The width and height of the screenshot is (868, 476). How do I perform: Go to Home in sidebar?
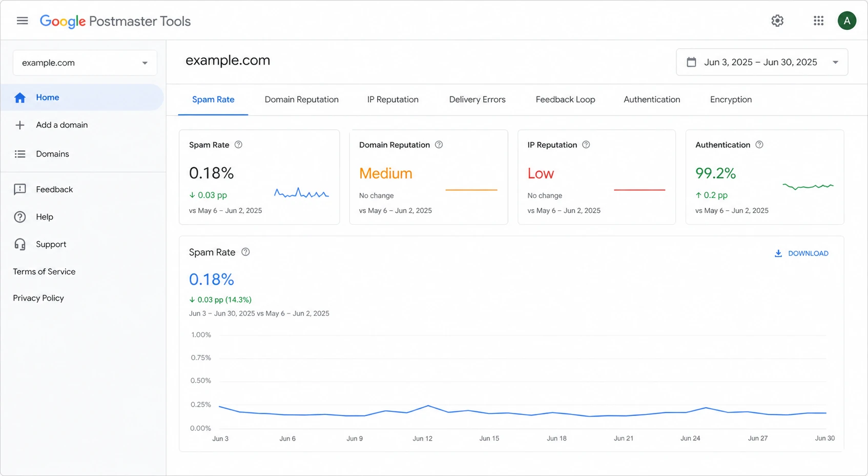point(82,97)
